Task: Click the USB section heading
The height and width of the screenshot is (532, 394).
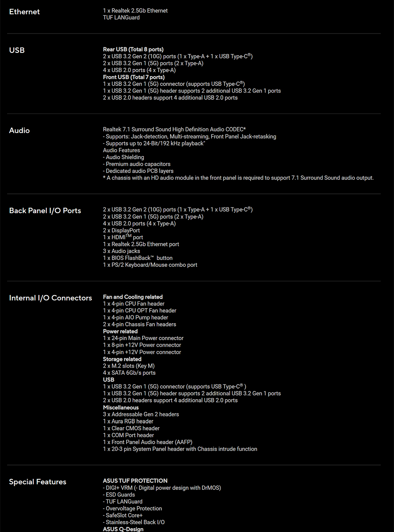Action: coord(17,50)
